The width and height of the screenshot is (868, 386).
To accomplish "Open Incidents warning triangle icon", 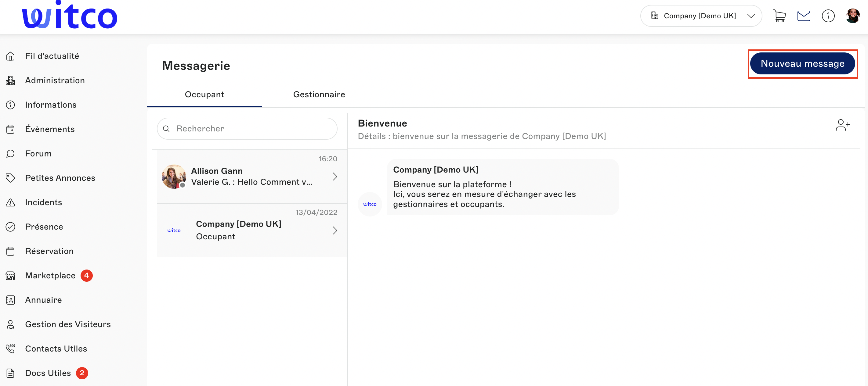I will [10, 202].
